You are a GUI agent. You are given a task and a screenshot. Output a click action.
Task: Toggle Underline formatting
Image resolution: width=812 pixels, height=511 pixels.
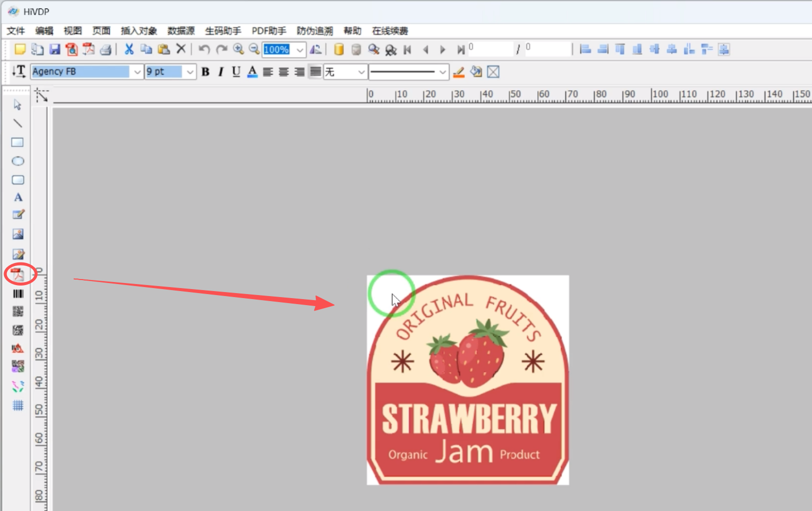pos(236,72)
